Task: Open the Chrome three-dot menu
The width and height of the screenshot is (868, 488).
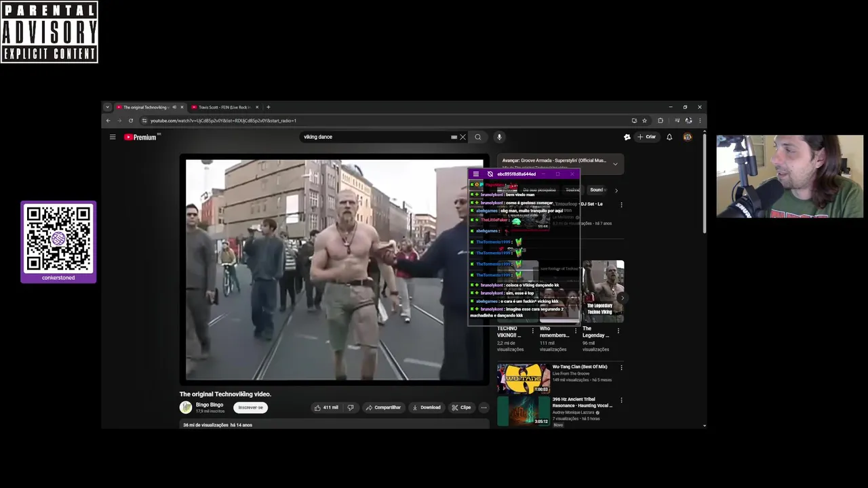Action: (700, 121)
